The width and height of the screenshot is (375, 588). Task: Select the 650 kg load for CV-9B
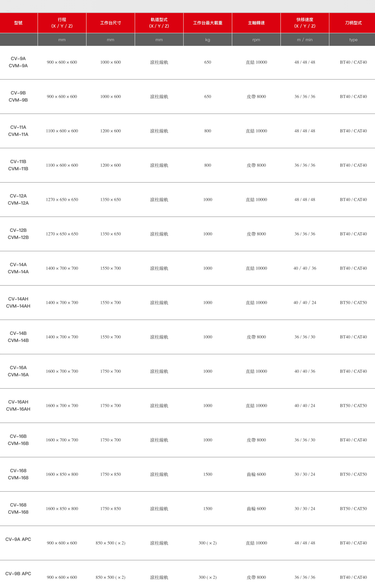(x=208, y=96)
